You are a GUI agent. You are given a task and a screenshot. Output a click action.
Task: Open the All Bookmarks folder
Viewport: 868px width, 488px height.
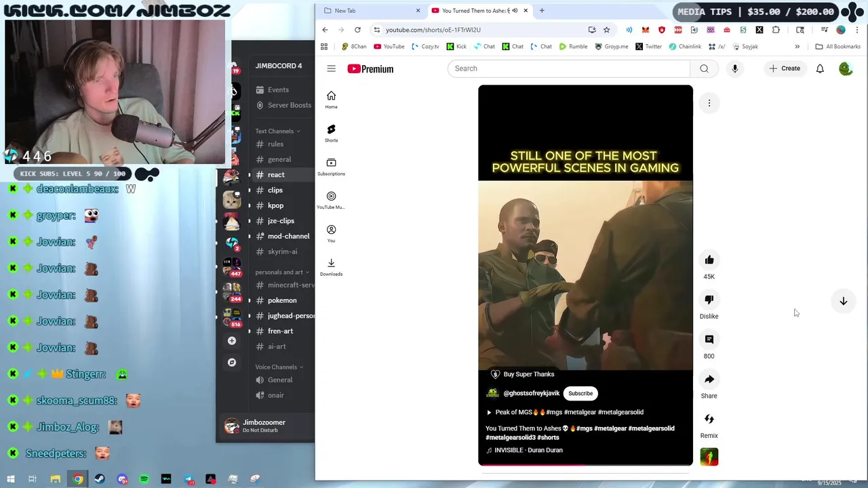pos(837,47)
